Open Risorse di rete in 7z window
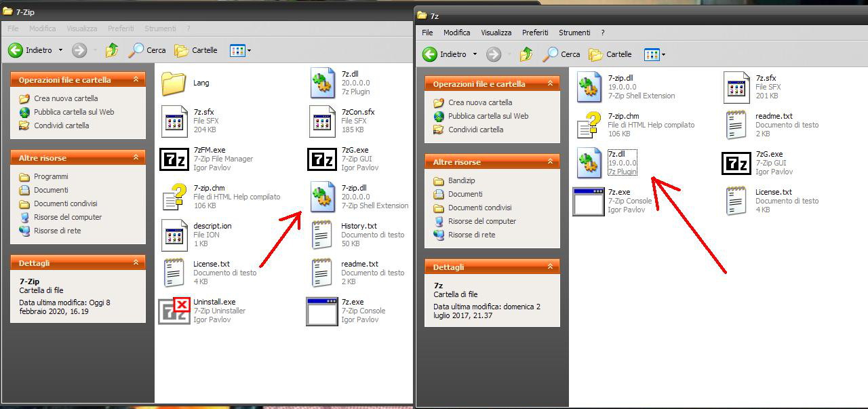Screen dimensions: 868x409 point(465,235)
